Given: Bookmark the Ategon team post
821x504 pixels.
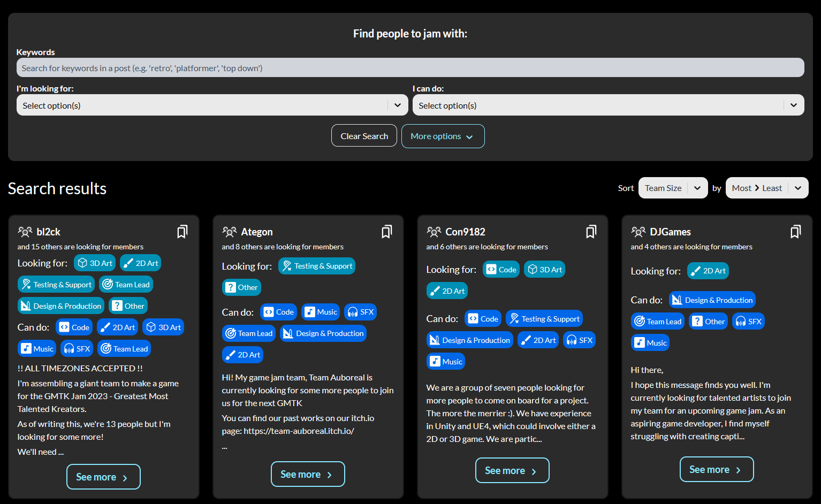Looking at the screenshot, I should click(x=386, y=232).
